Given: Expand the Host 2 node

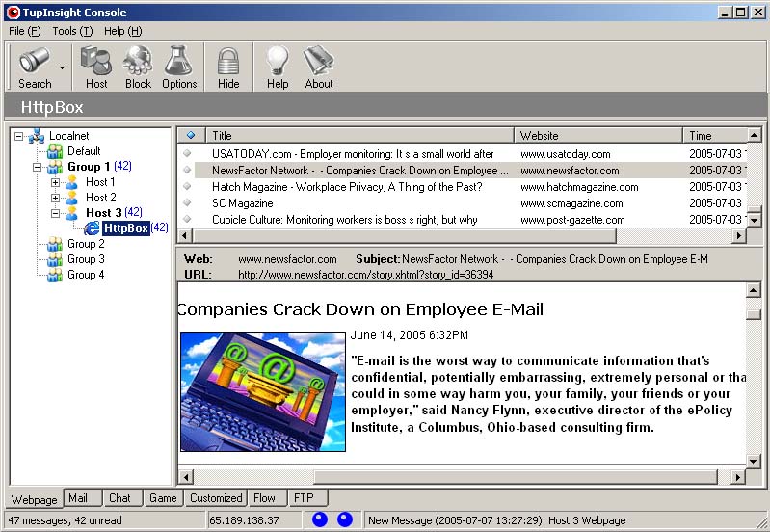Looking at the screenshot, I should [x=56, y=198].
